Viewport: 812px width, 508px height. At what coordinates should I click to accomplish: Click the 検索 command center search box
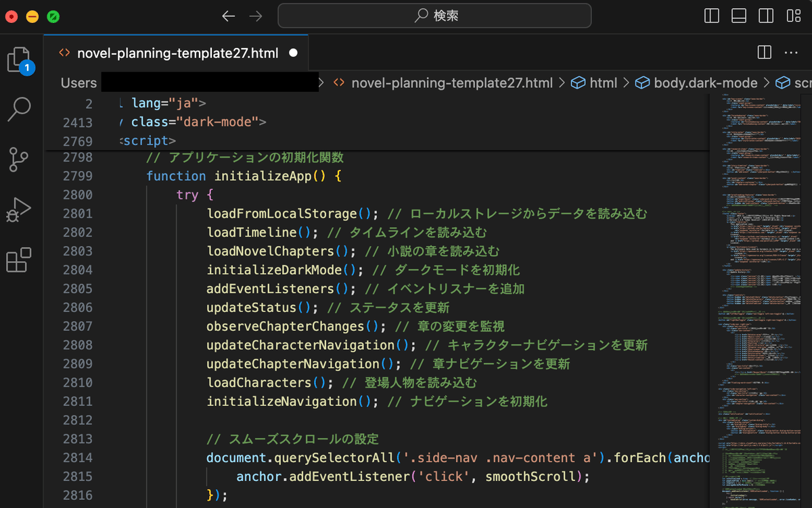click(x=434, y=16)
